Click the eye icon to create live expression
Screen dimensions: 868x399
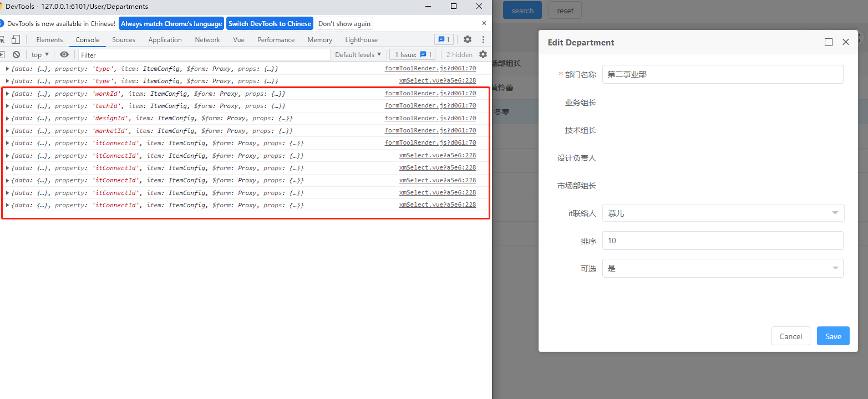[64, 54]
